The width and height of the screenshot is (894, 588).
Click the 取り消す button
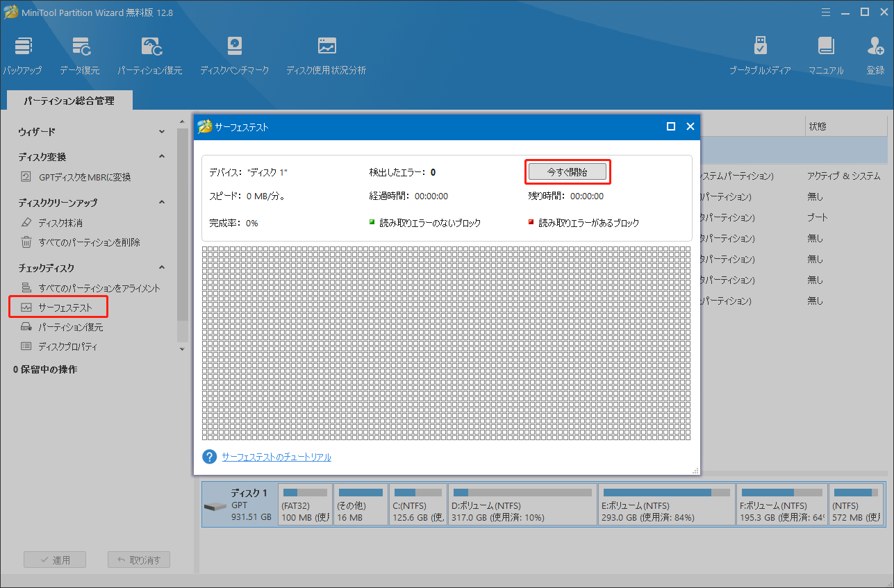click(139, 560)
